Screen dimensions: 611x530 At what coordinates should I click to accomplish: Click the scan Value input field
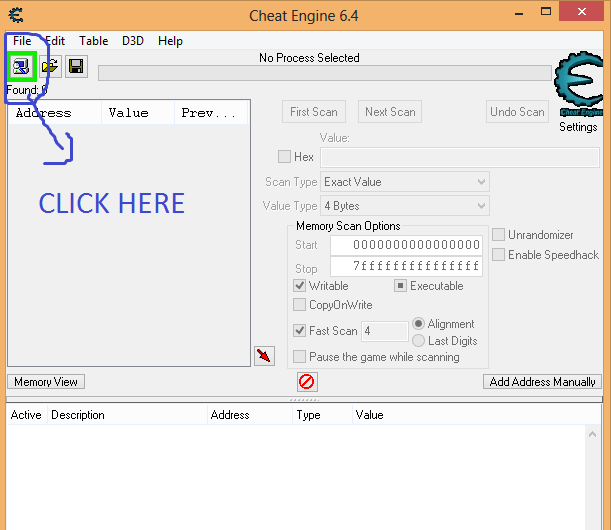[x=460, y=157]
